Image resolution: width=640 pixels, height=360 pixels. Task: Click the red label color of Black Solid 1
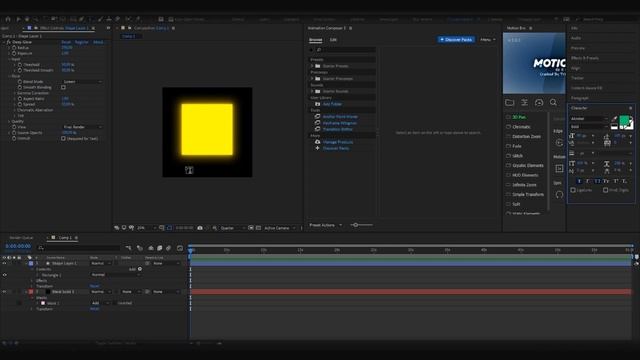point(31,292)
